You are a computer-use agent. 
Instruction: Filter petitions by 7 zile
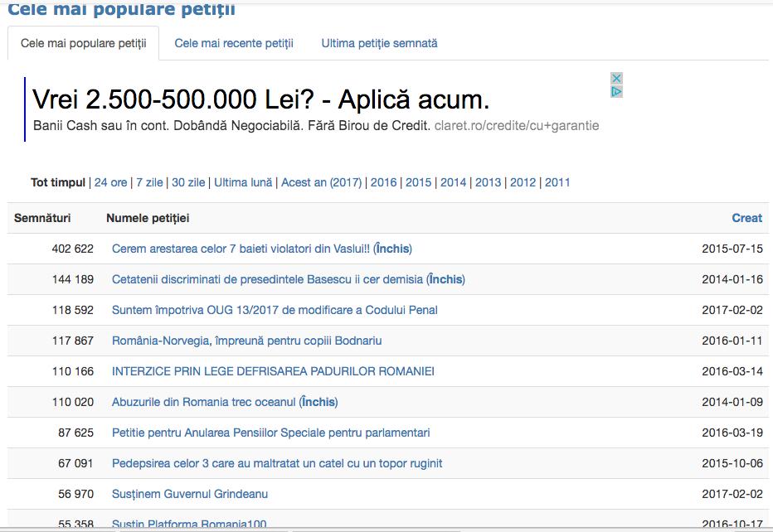[x=150, y=182]
